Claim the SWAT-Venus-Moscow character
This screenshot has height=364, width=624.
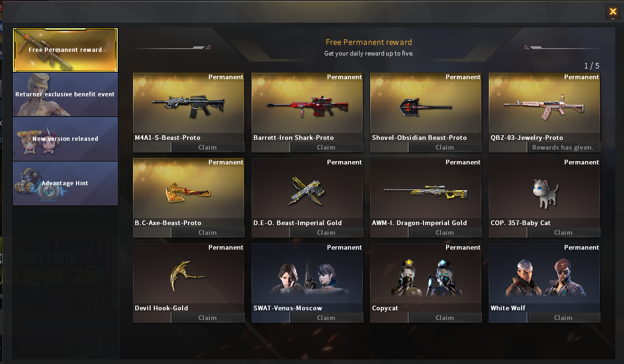point(326,318)
